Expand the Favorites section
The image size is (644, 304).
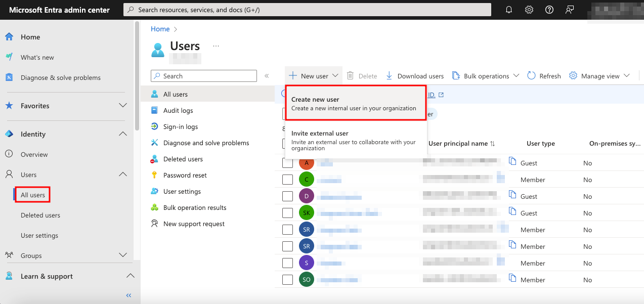(x=122, y=106)
